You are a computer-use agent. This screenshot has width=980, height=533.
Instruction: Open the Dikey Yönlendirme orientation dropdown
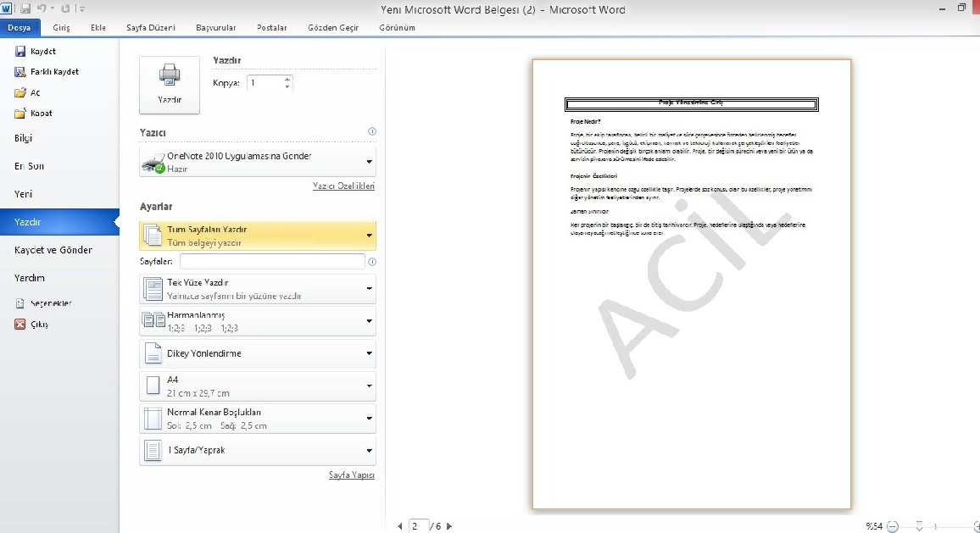[x=258, y=353]
